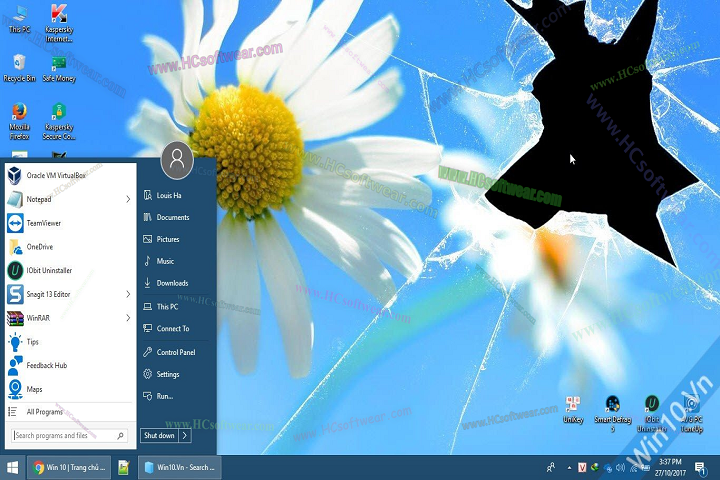Open the Action Center notifications icon

click(700, 468)
